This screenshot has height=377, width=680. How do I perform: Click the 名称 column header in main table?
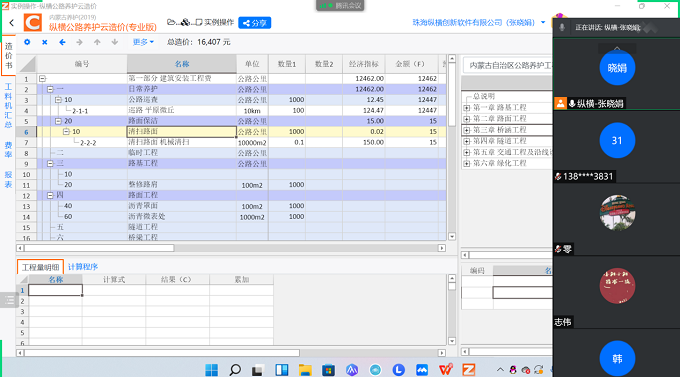coord(182,64)
